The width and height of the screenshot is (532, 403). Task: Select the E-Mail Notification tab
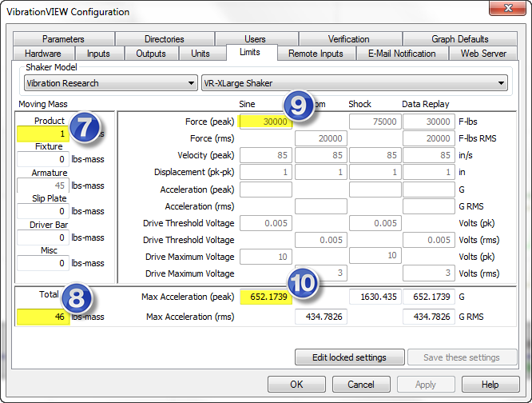tap(402, 54)
